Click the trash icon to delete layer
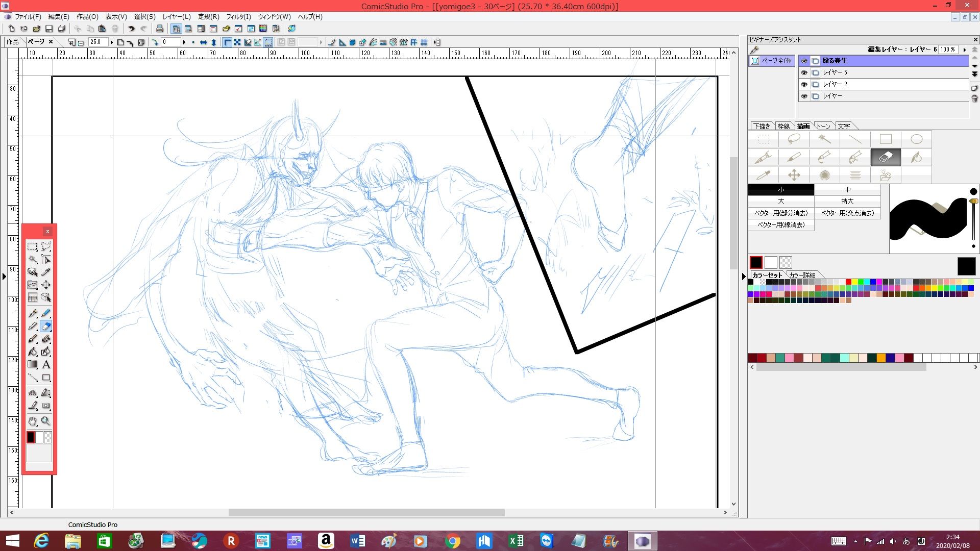980x551 pixels. (x=974, y=98)
